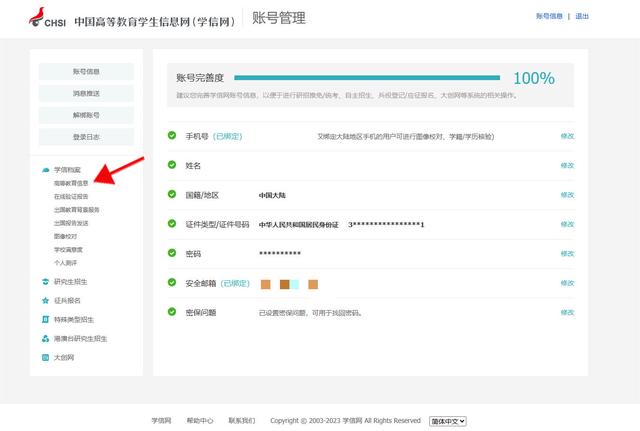Viewport: 640px width, 431px height.
Task: Click the 征兵报名 star icon
Action: tap(45, 301)
